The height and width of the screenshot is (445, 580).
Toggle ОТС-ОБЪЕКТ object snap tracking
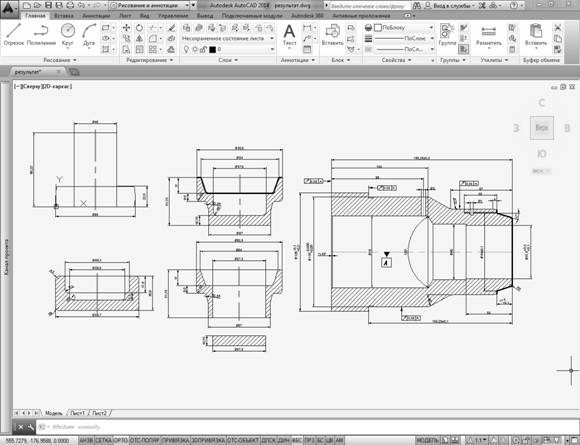tap(243, 441)
